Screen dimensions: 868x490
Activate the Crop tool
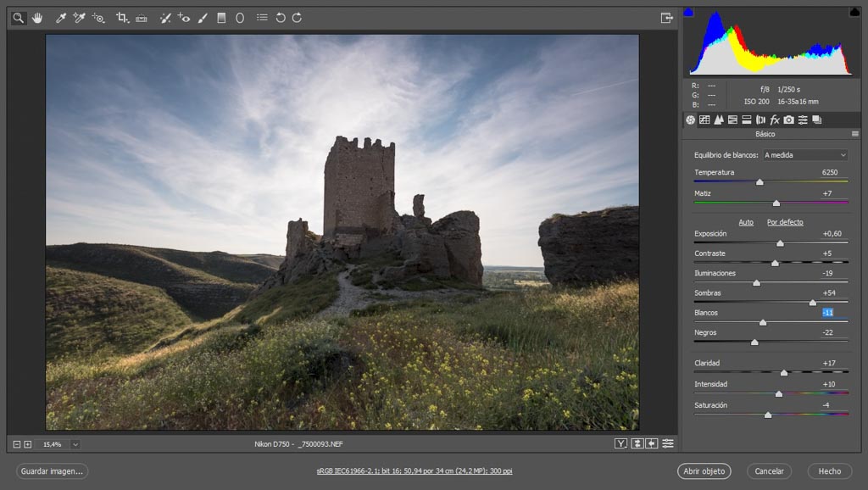click(122, 18)
